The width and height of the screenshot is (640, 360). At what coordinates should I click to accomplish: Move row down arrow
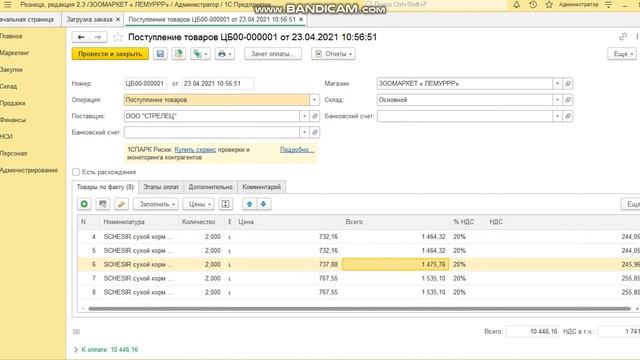(264, 204)
